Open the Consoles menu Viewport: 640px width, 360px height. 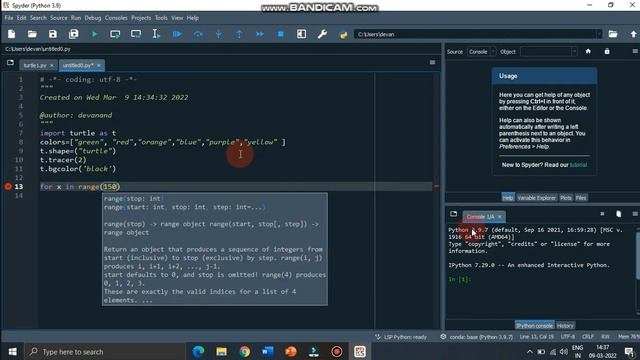coord(116,18)
